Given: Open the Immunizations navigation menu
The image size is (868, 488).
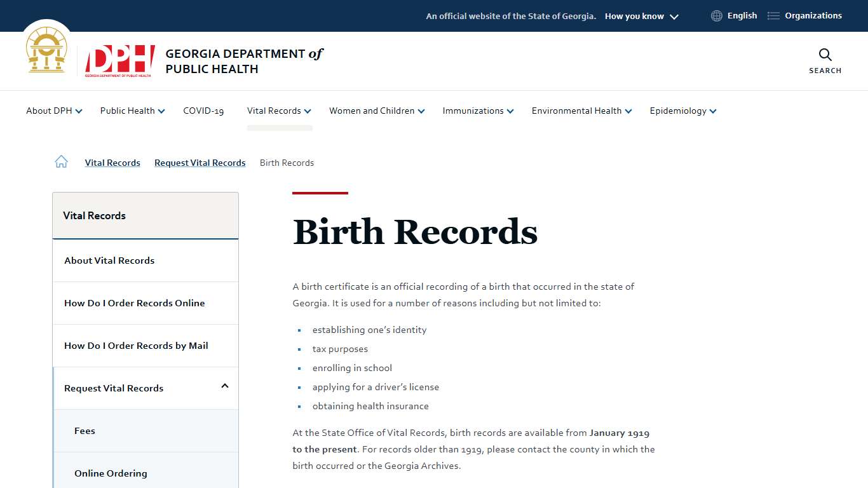Looking at the screenshot, I should coord(477,111).
